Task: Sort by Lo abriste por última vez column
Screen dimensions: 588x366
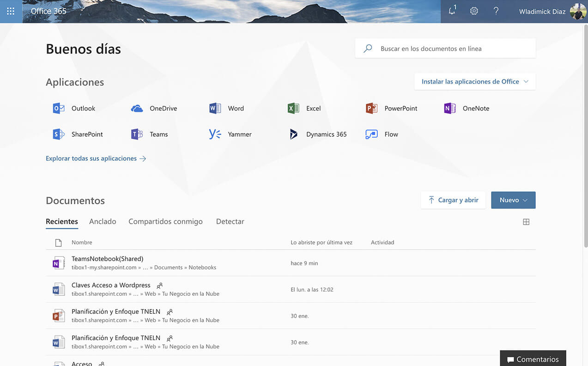Action: pos(321,242)
